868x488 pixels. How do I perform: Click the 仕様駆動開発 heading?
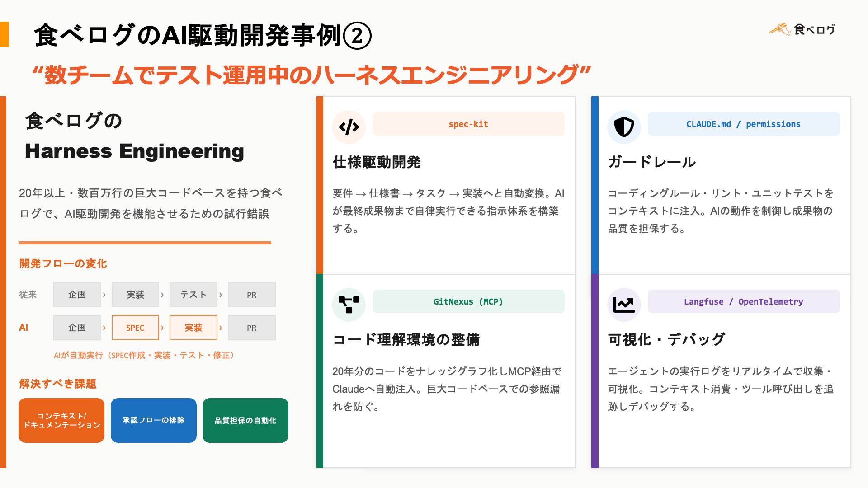(377, 162)
